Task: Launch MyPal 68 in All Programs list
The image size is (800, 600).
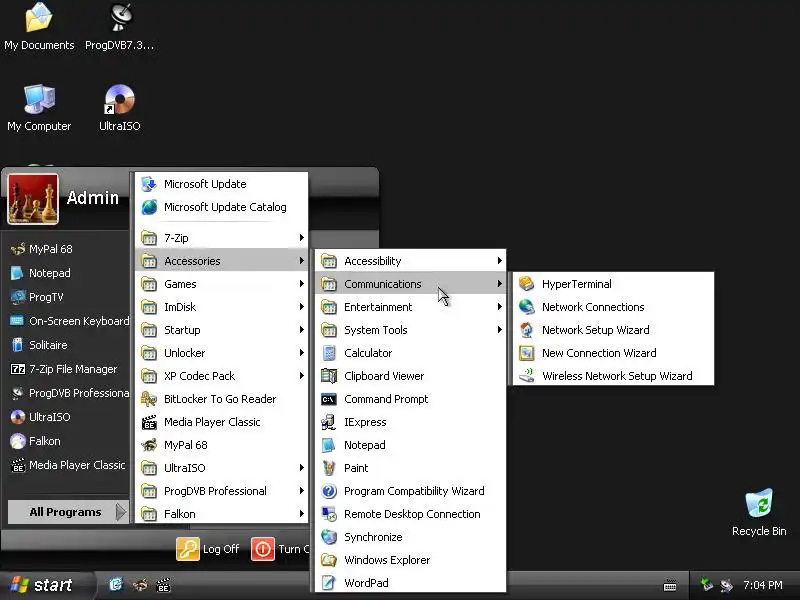Action: (222, 445)
